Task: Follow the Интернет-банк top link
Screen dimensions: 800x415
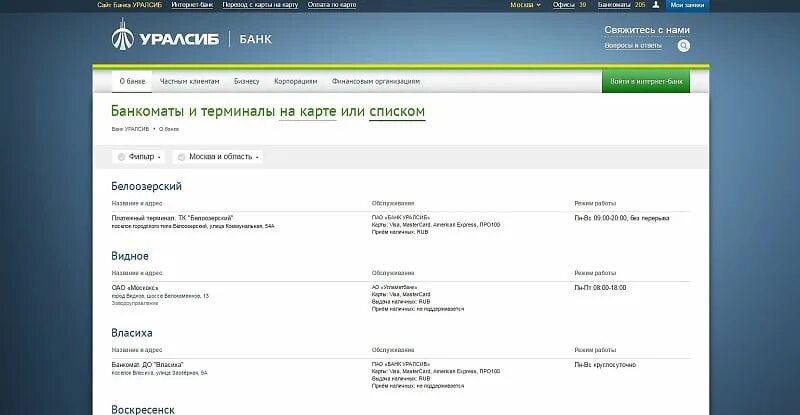Action: pos(192,5)
